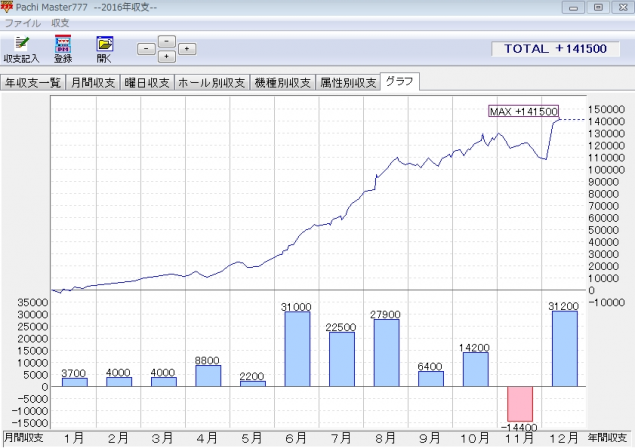Open the ファイル menu

pos(23,23)
